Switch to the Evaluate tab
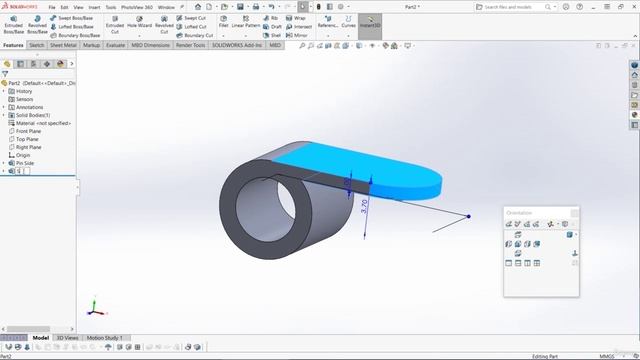This screenshot has width=640, height=360. pyautogui.click(x=116, y=45)
